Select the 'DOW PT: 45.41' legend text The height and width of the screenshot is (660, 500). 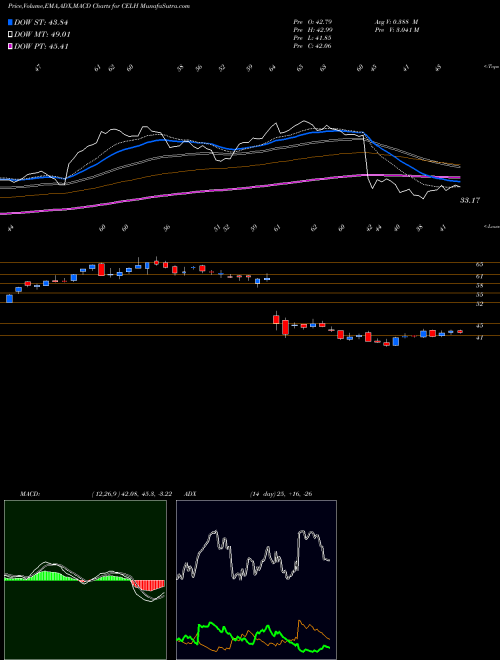(x=41, y=46)
